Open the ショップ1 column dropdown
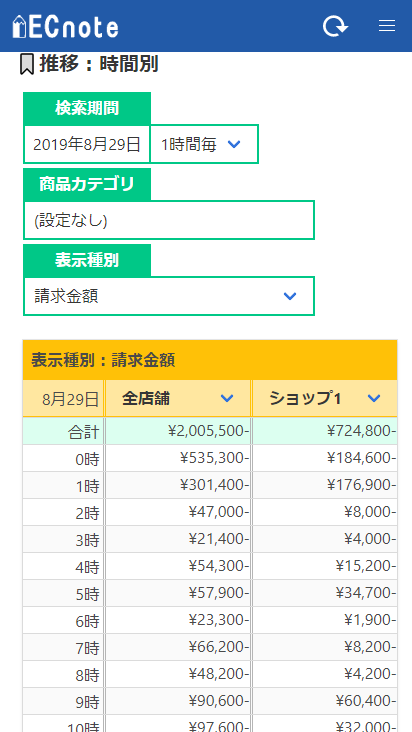The height and width of the screenshot is (732, 412). click(374, 398)
